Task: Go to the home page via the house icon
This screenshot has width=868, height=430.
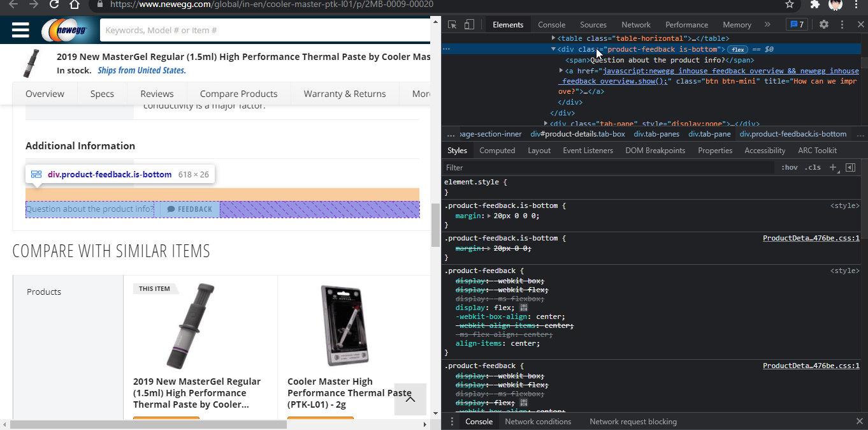Action: [75, 4]
